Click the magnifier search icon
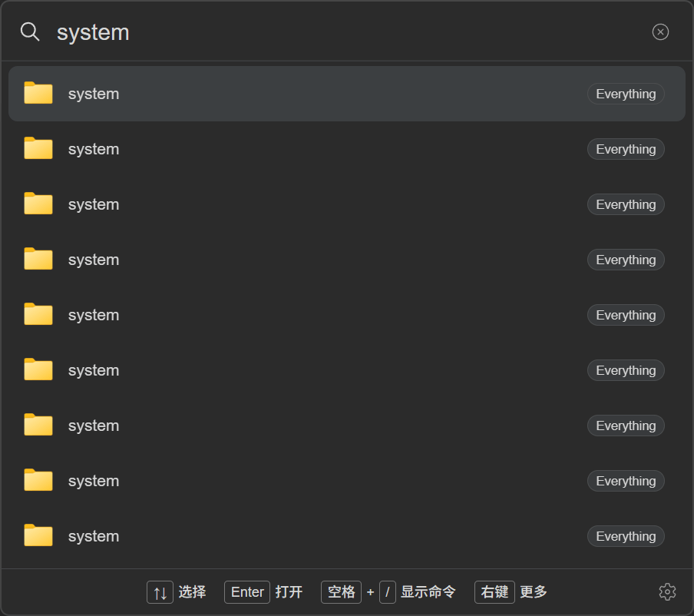This screenshot has height=616, width=694. (30, 32)
